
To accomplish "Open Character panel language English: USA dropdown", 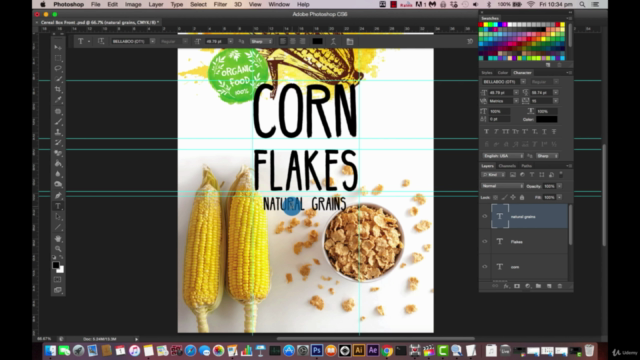I will pos(503,156).
